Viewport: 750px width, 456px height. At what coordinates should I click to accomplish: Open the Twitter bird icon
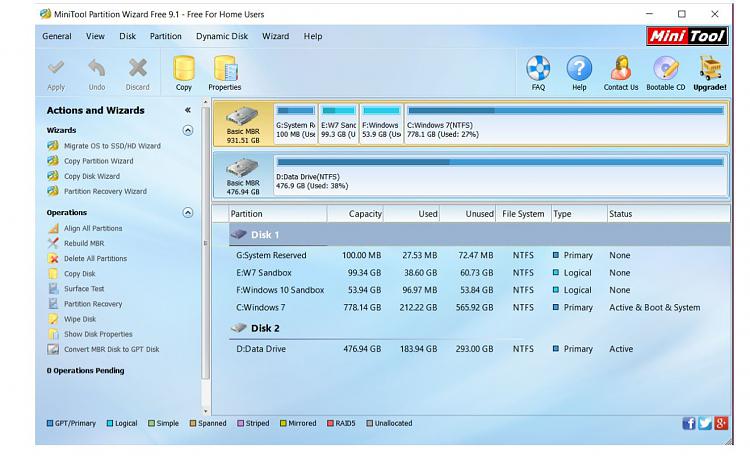705,423
